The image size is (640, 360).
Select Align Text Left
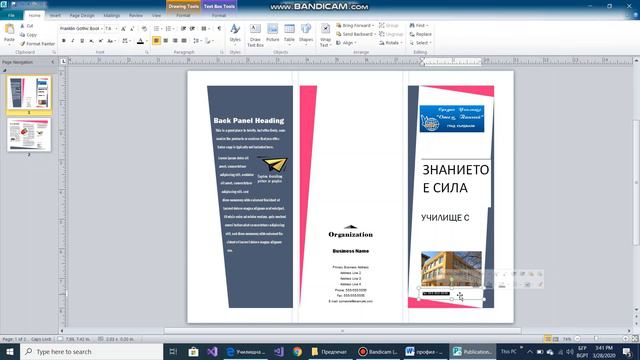tap(156, 40)
